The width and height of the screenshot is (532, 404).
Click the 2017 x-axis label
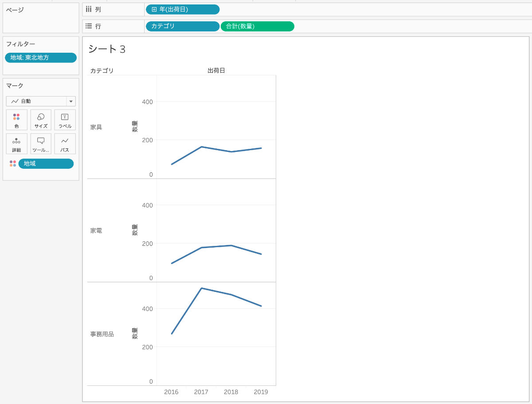201,392
